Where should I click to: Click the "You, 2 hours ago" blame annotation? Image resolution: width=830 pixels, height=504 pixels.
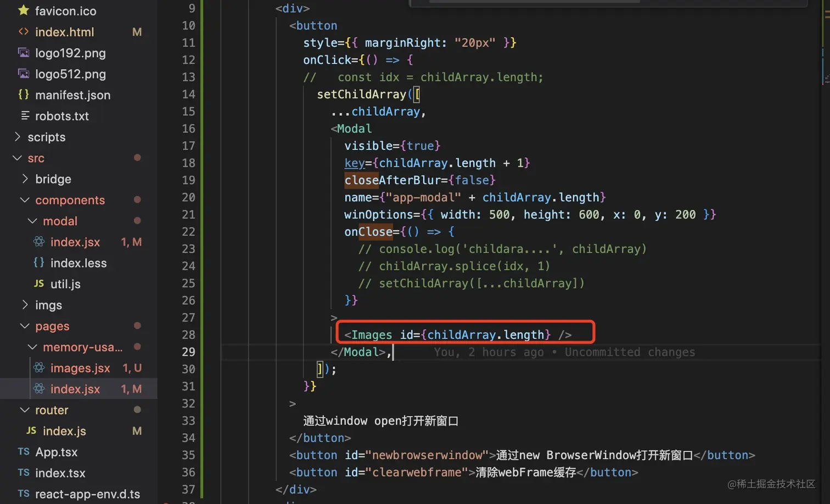[489, 352]
